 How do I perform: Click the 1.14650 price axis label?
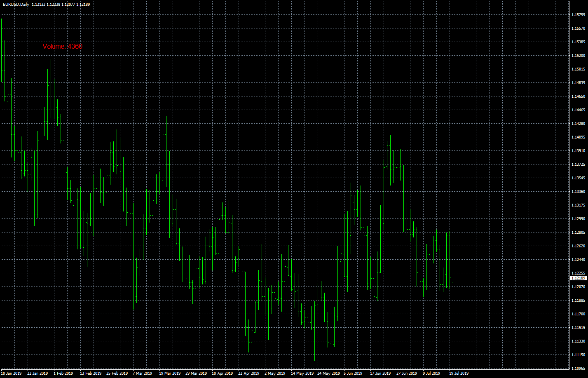578,96
